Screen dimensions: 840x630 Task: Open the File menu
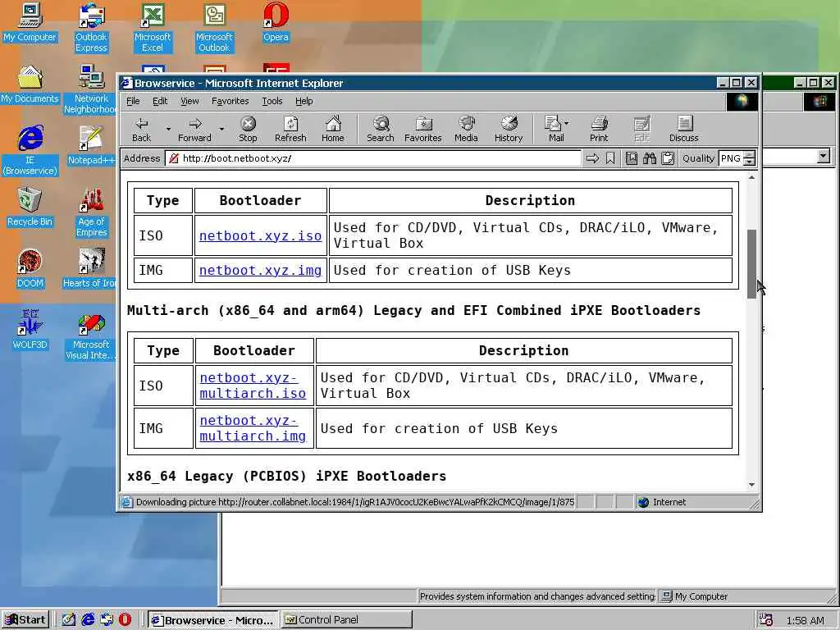[x=133, y=101]
